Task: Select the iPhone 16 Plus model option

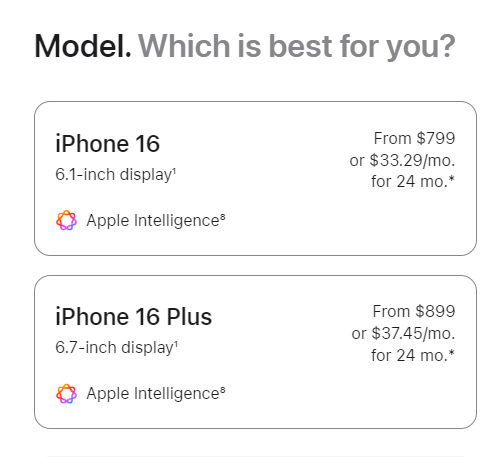Action: [255, 352]
